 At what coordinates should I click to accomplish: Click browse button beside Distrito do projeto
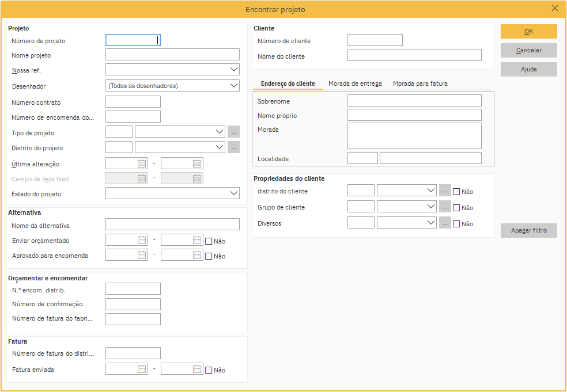click(x=233, y=147)
